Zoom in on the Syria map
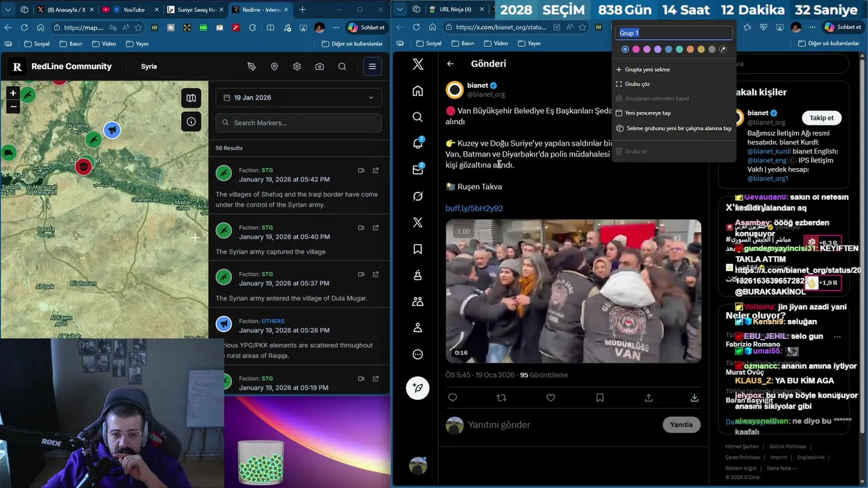This screenshot has width=868, height=488. pyautogui.click(x=12, y=93)
